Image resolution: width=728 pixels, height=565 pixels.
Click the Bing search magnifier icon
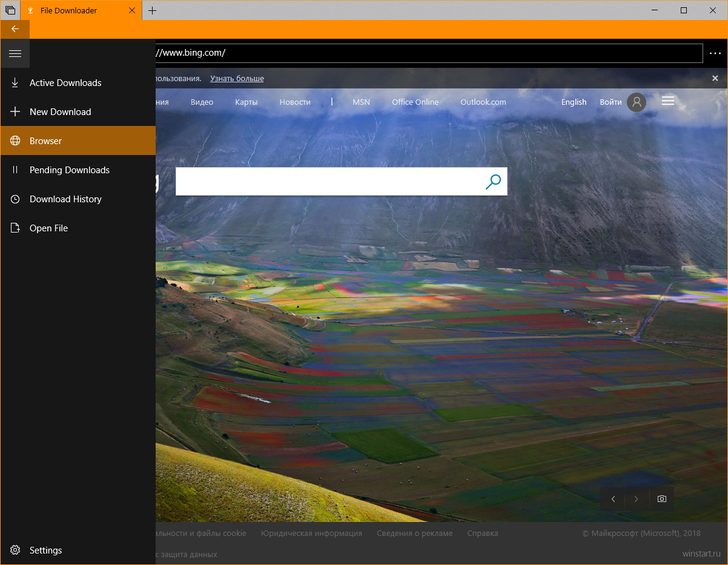[494, 182]
